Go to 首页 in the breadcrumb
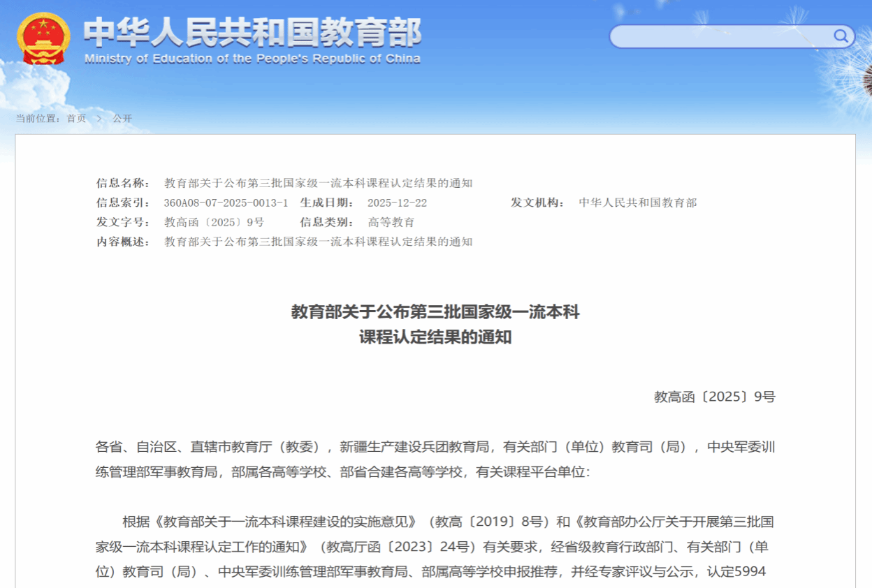Image resolution: width=872 pixels, height=588 pixels. click(x=76, y=119)
